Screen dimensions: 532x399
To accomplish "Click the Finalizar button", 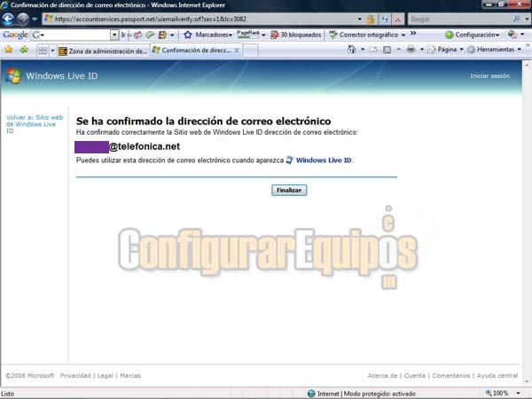I will coord(289,190).
